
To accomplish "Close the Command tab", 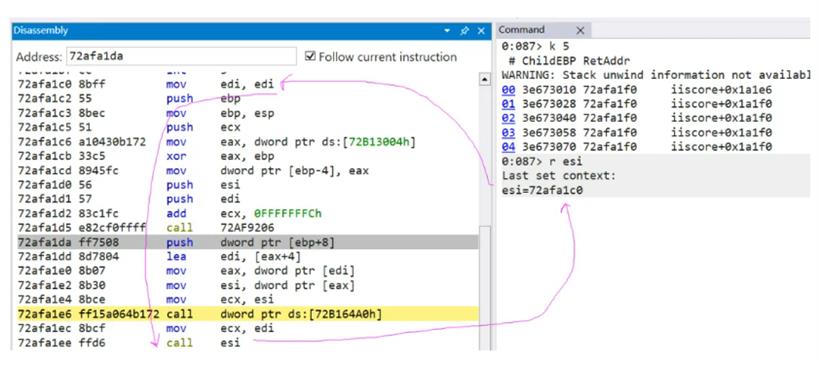I will tap(579, 31).
